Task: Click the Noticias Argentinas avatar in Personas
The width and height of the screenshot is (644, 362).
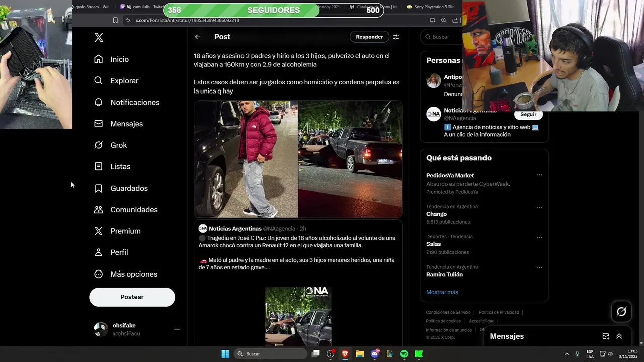Action: pyautogui.click(x=433, y=114)
